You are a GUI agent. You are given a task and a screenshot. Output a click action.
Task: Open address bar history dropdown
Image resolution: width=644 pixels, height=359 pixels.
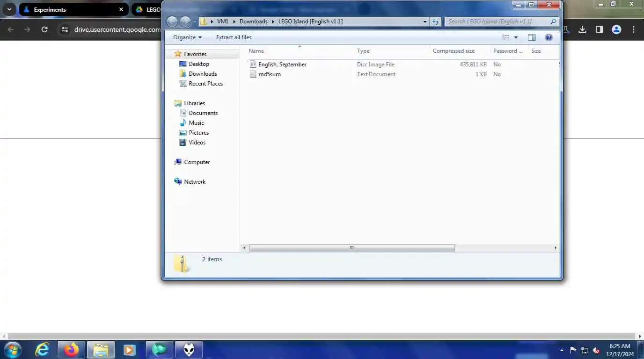click(425, 22)
